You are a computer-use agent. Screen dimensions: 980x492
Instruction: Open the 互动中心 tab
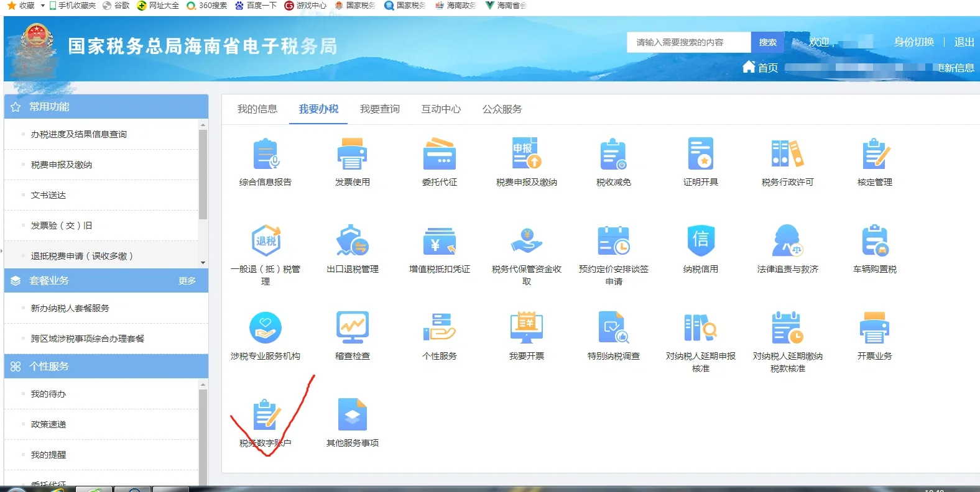441,109
